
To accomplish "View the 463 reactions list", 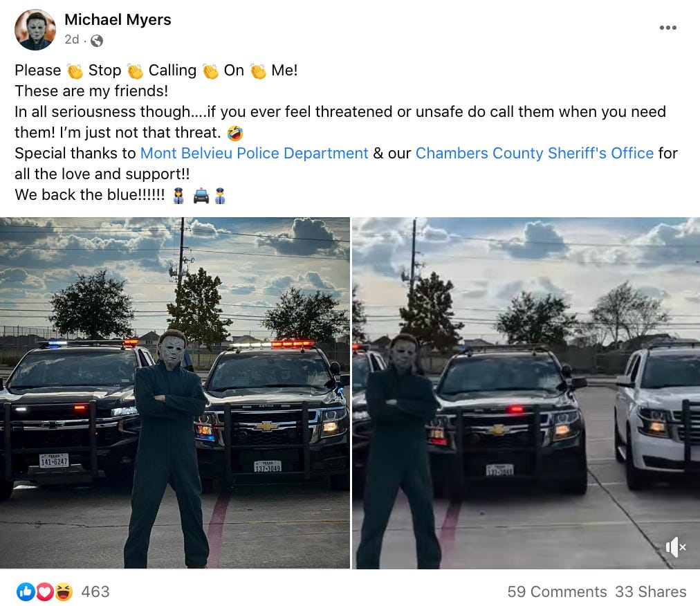I will pyautogui.click(x=95, y=591).
